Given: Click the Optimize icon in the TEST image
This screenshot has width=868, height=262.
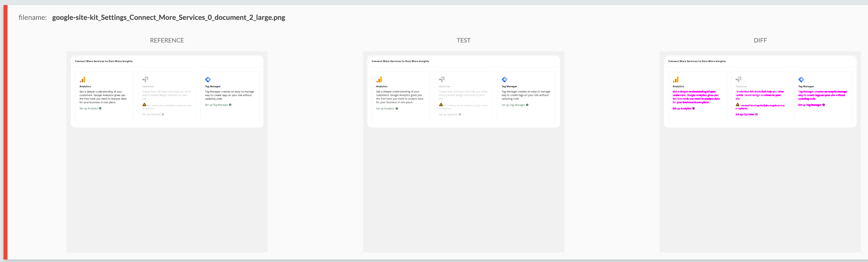Looking at the screenshot, I should coord(442,79).
